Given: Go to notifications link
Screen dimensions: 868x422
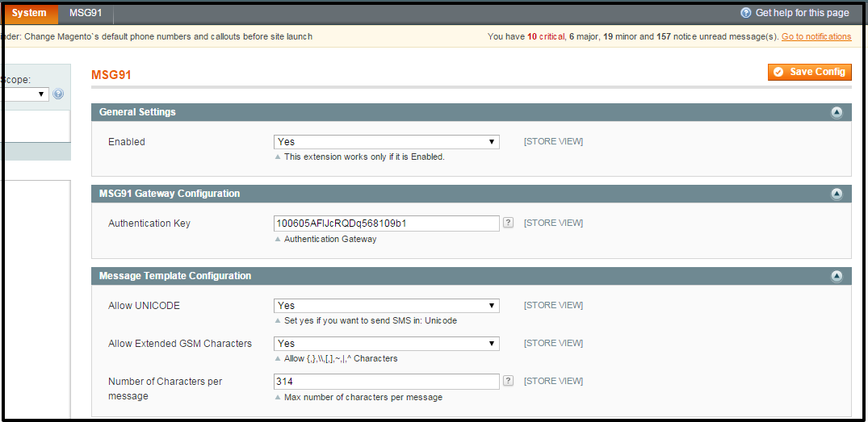Looking at the screenshot, I should point(816,36).
